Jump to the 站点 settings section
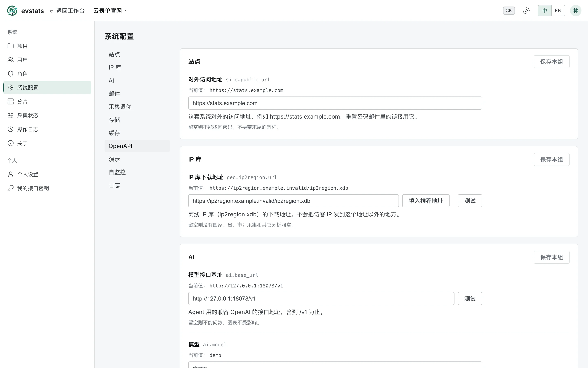The image size is (588, 368). click(137, 54)
